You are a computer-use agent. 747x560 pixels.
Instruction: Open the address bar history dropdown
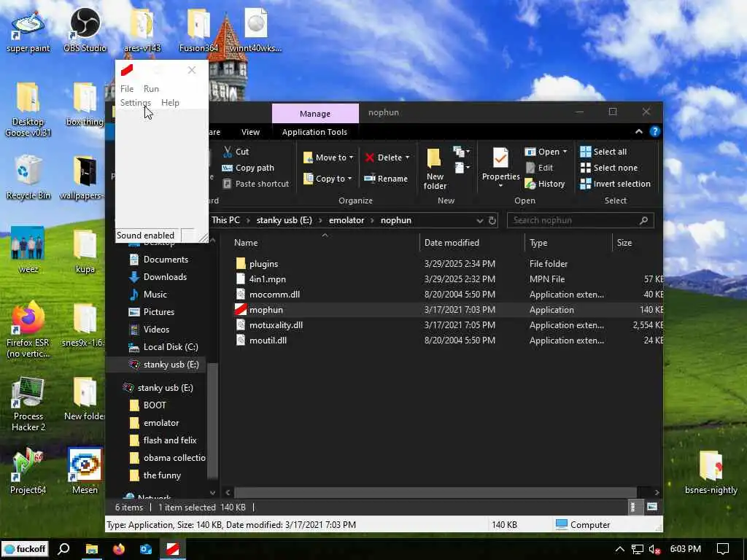coord(480,220)
